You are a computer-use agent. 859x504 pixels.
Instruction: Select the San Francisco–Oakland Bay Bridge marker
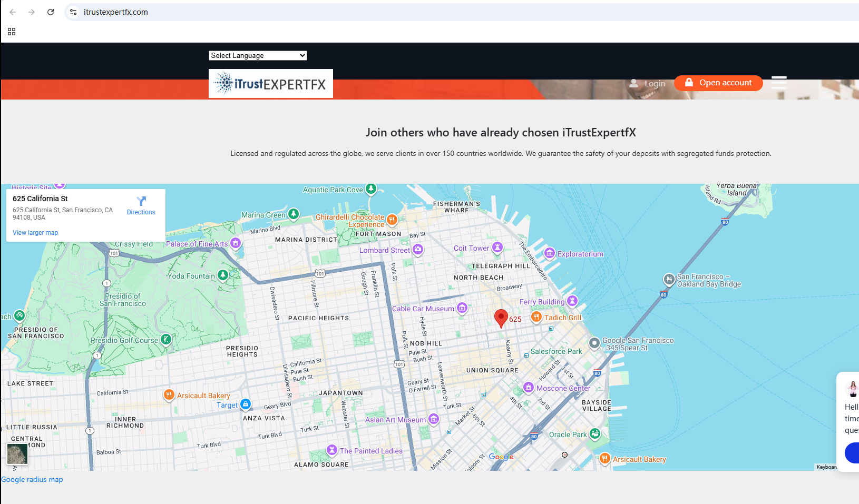click(x=669, y=279)
